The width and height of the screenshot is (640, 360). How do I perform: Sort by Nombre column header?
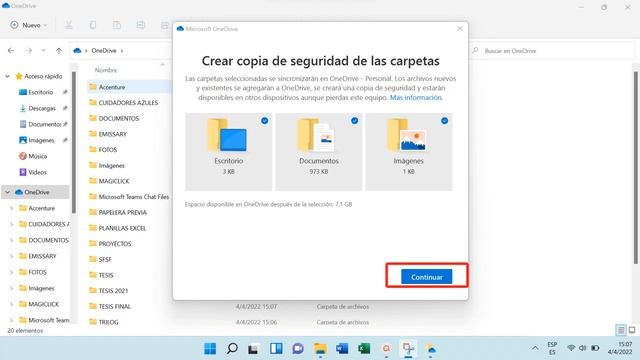tap(106, 70)
